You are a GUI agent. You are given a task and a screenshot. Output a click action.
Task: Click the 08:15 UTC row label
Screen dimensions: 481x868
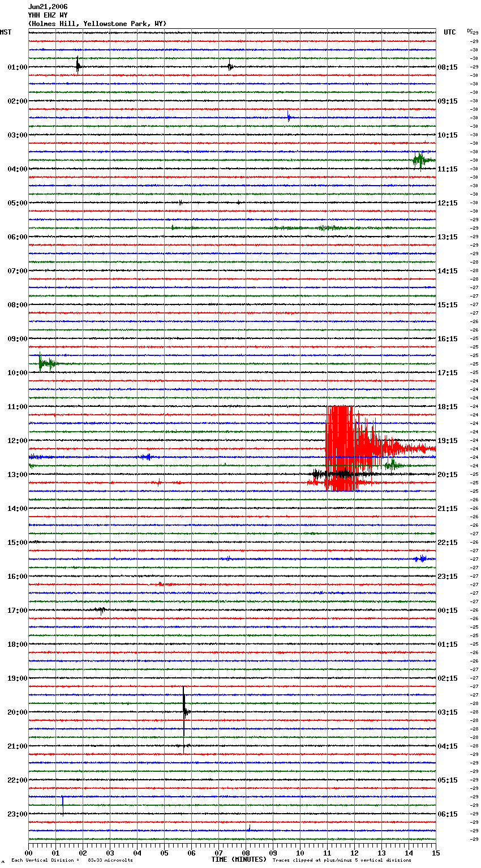(x=448, y=67)
